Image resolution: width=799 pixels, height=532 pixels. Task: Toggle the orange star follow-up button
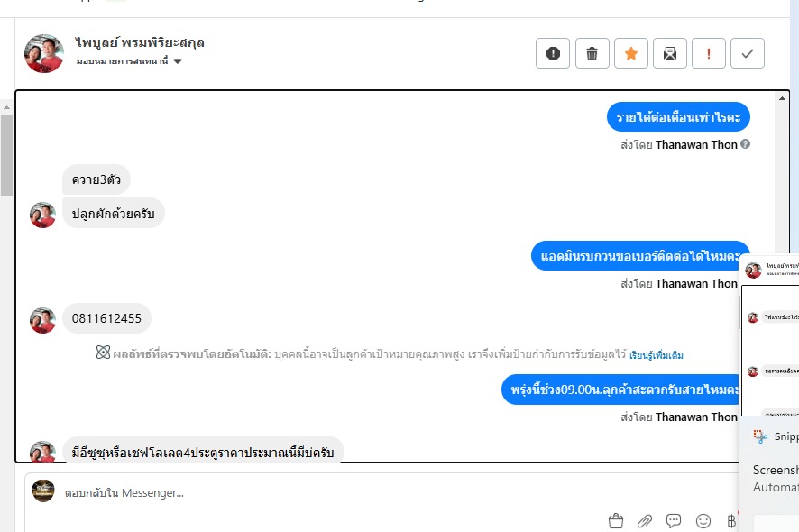pyautogui.click(x=631, y=53)
